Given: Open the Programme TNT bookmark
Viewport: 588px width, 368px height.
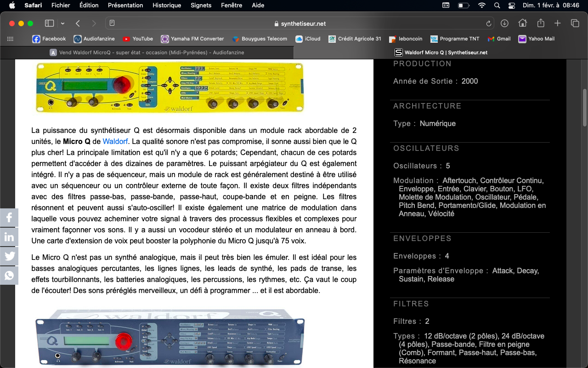Looking at the screenshot, I should [x=454, y=39].
